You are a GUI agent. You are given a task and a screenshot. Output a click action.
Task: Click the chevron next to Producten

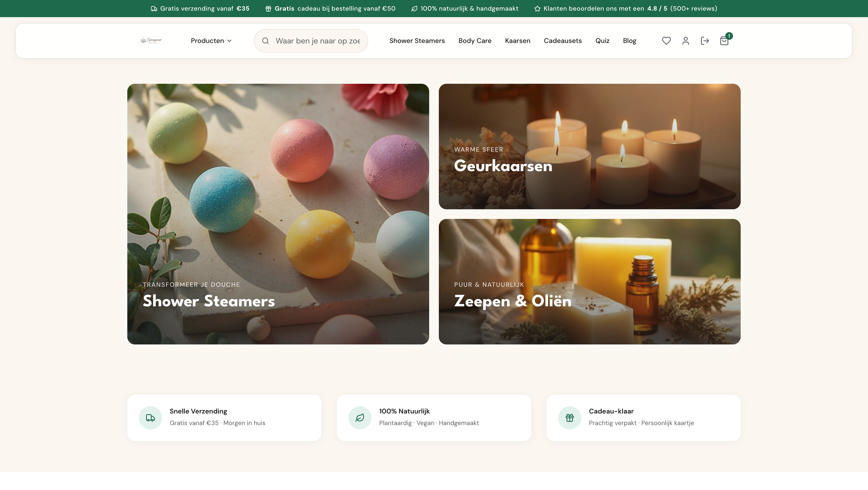click(x=230, y=41)
